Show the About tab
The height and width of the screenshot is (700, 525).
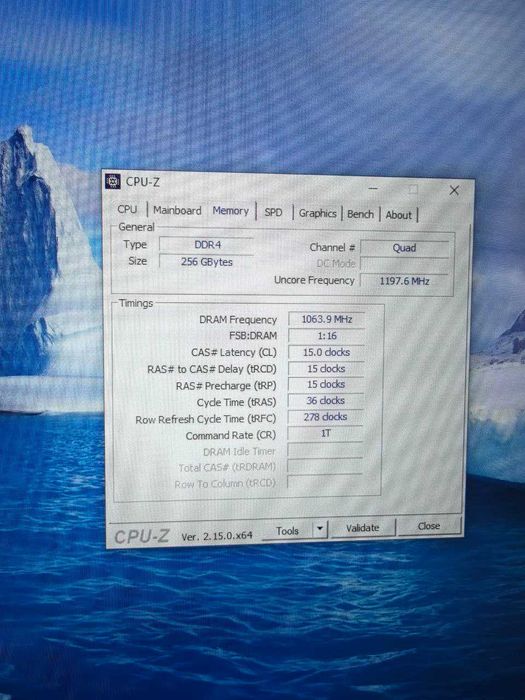tap(398, 215)
